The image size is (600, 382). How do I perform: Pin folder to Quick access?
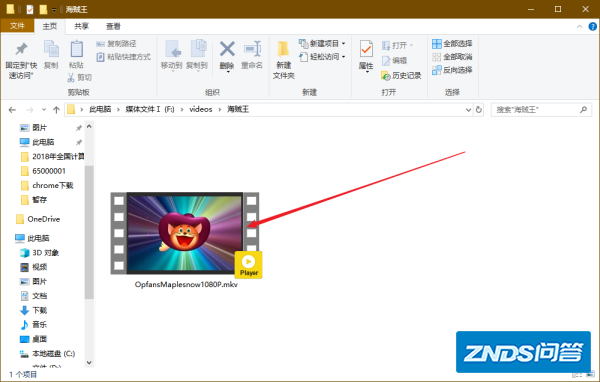point(21,60)
